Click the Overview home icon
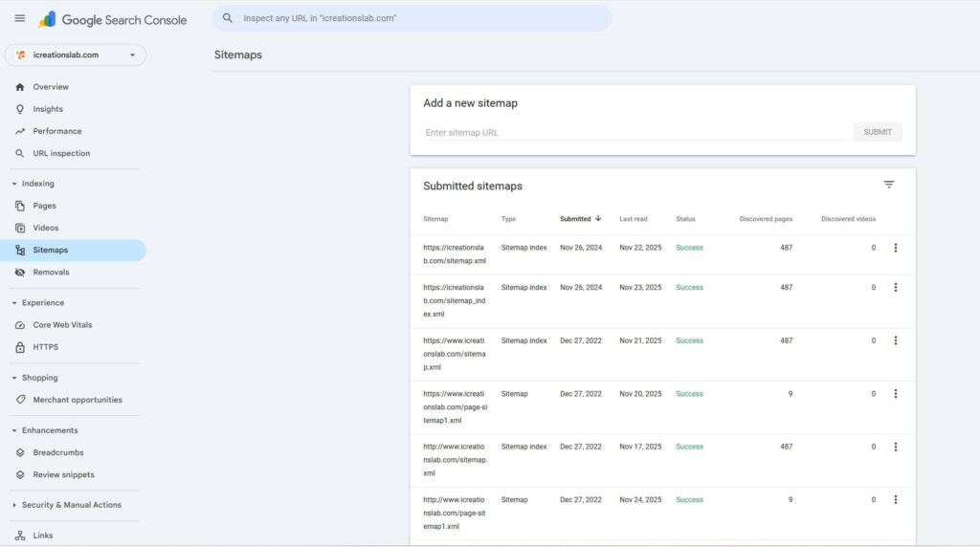The height and width of the screenshot is (547, 980). pyautogui.click(x=20, y=87)
